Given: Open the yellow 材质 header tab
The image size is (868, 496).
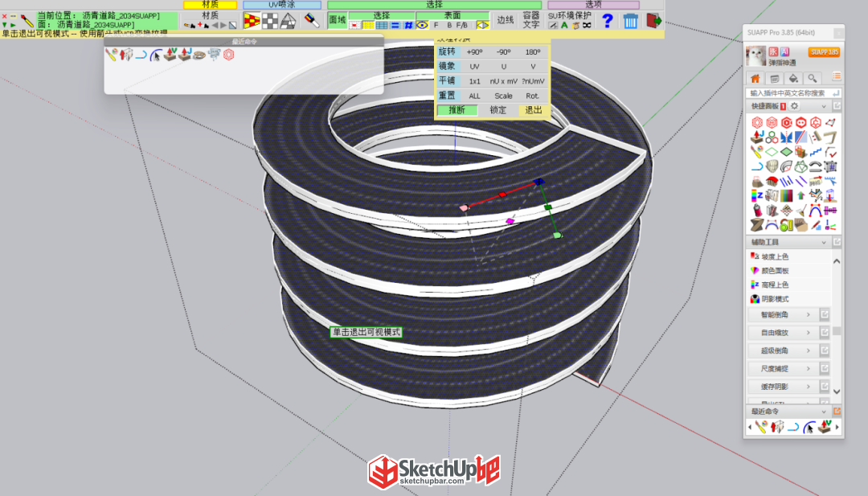Looking at the screenshot, I should 211,5.
